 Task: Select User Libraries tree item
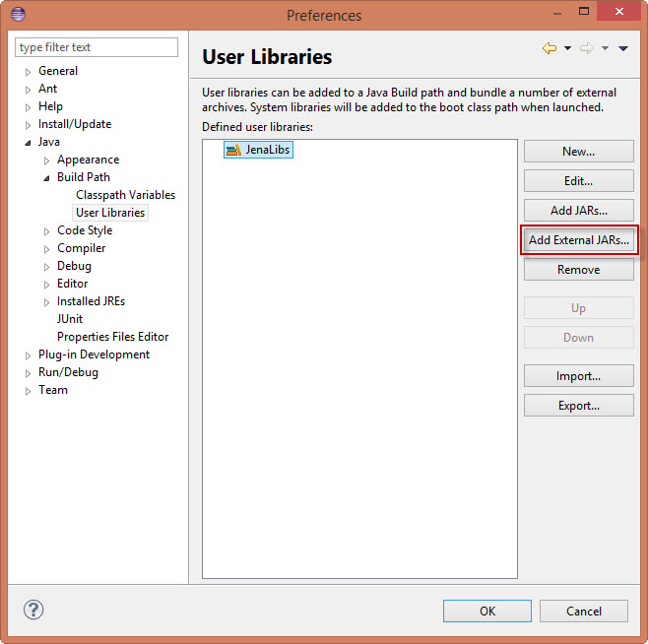[x=110, y=213]
